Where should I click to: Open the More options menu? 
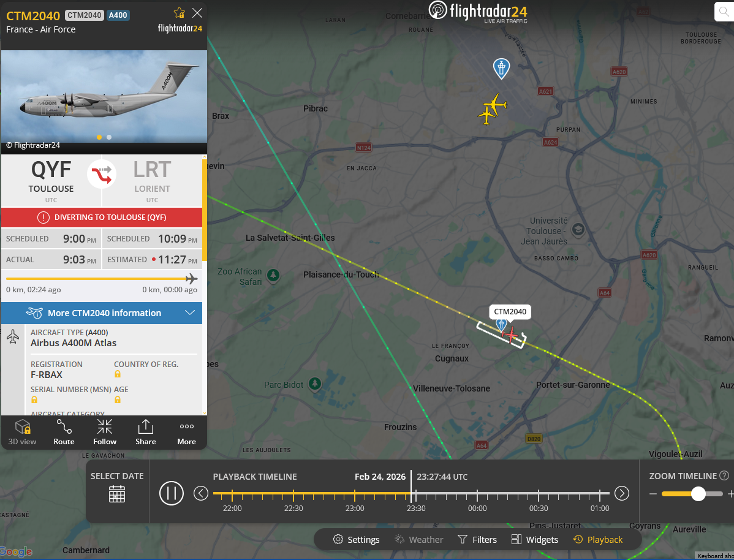coord(186,432)
